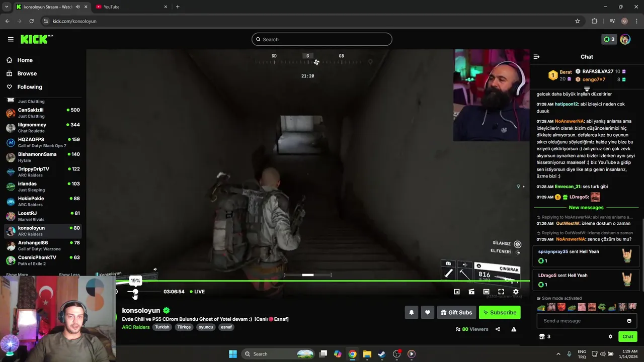Select the esnaf tag

(226, 327)
